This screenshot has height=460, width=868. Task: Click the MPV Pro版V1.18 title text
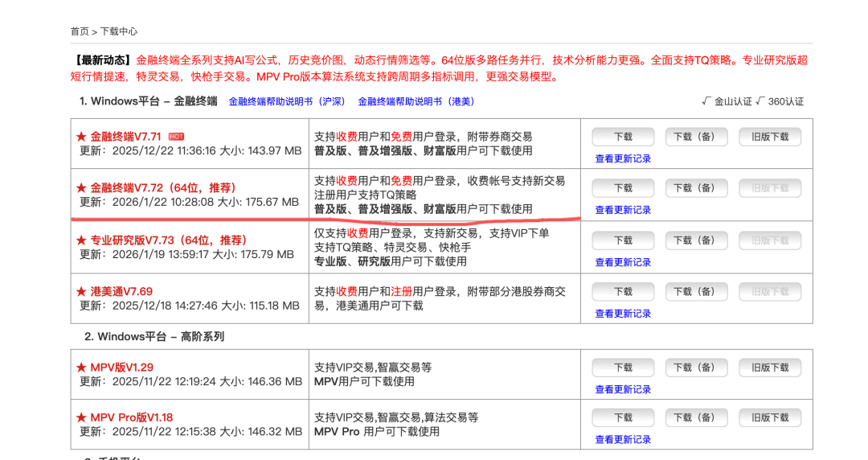click(132, 417)
